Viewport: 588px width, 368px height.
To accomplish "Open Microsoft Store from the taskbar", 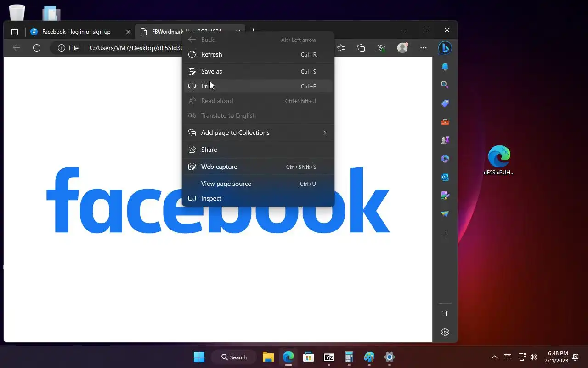I will (309, 357).
